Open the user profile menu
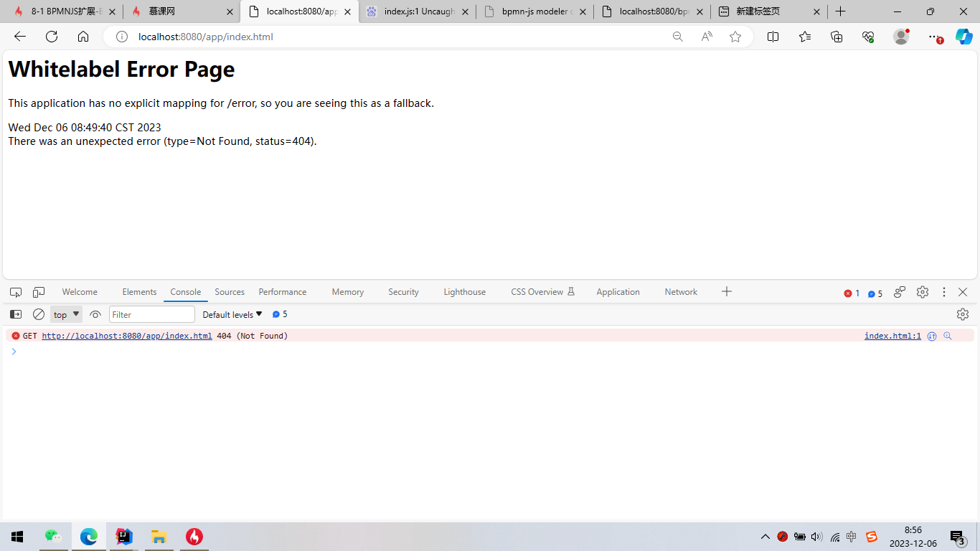 click(901, 37)
